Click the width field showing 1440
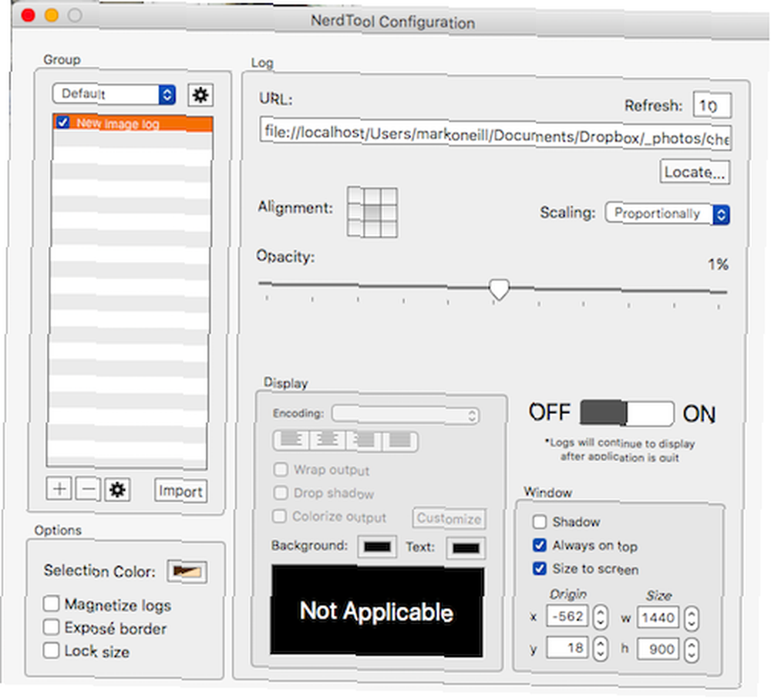Image resolution: width=771 pixels, height=700 pixels. pyautogui.click(x=658, y=618)
